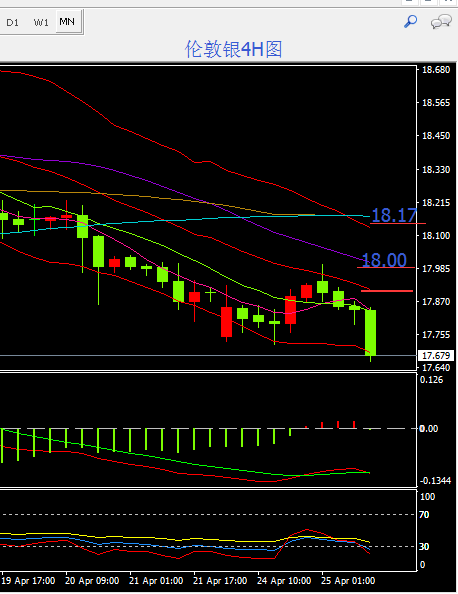Viewport: 458px width, 594px height.
Task: Click the time label 21 Apr 01:00
Action: pyautogui.click(x=156, y=581)
